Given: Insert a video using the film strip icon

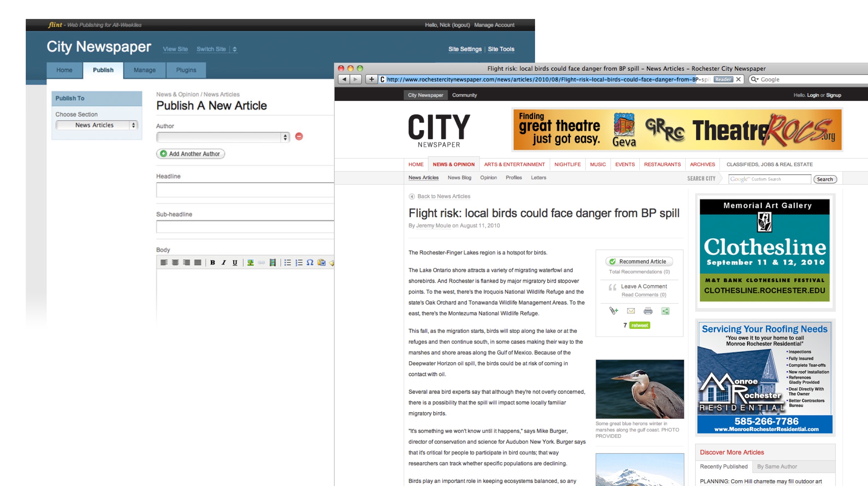Looking at the screenshot, I should 273,262.
